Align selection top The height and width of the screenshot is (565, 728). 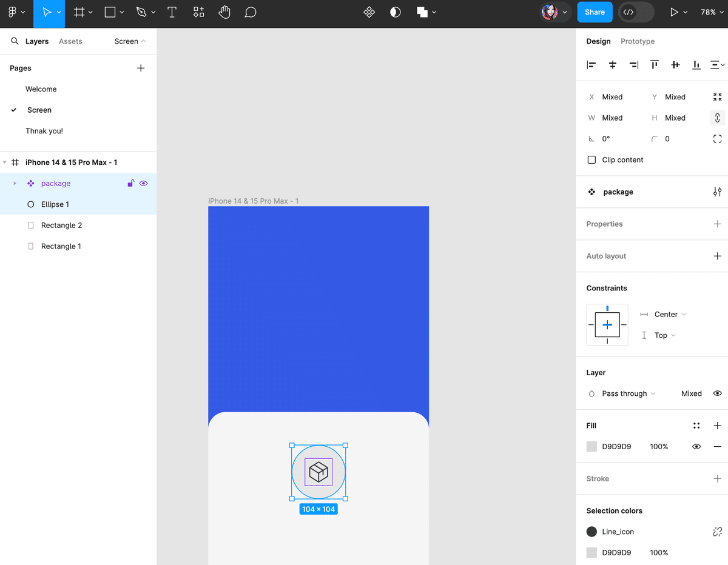[x=655, y=65]
